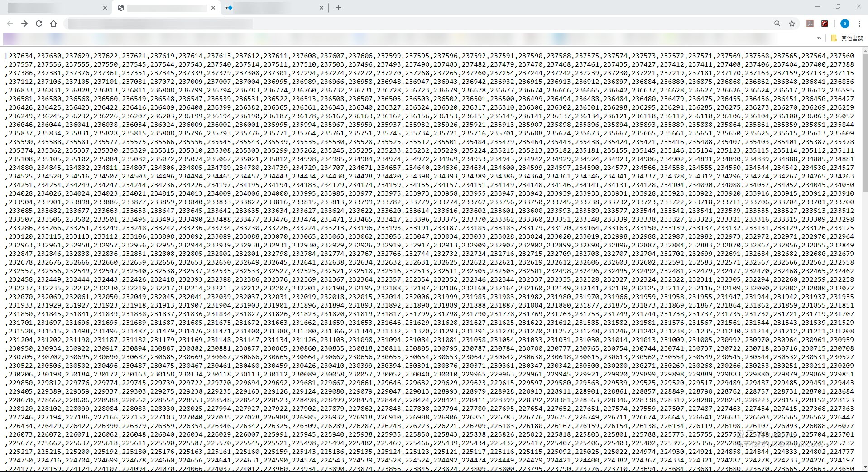The width and height of the screenshot is (868, 472).
Task: Click the number 230010
Action: [x=446, y=374]
